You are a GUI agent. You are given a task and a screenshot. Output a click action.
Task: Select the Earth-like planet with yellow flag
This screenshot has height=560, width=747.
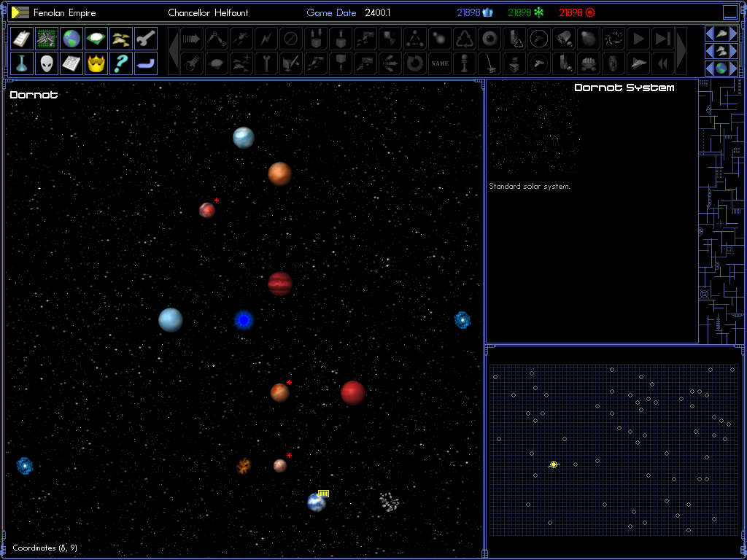[x=317, y=502]
